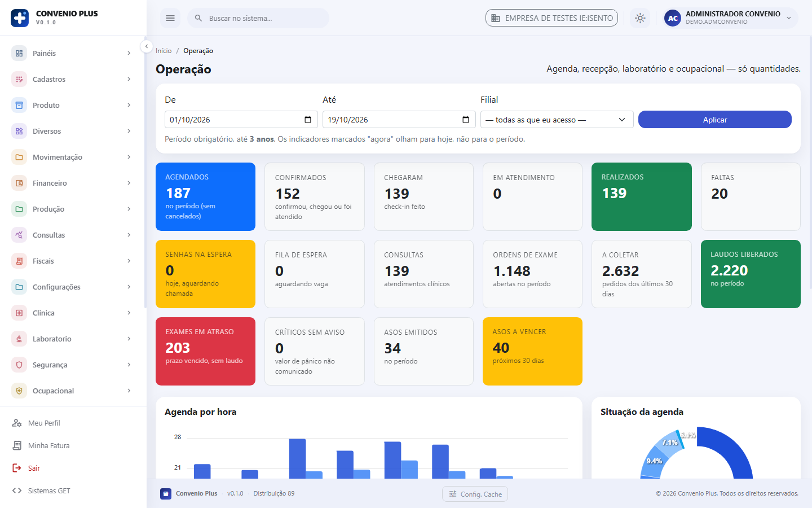
Task: Open the Filial dropdown
Action: [x=557, y=120]
